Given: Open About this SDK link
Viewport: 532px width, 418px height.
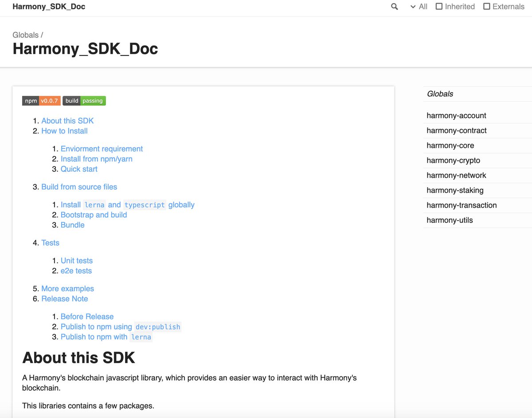Looking at the screenshot, I should [67, 121].
